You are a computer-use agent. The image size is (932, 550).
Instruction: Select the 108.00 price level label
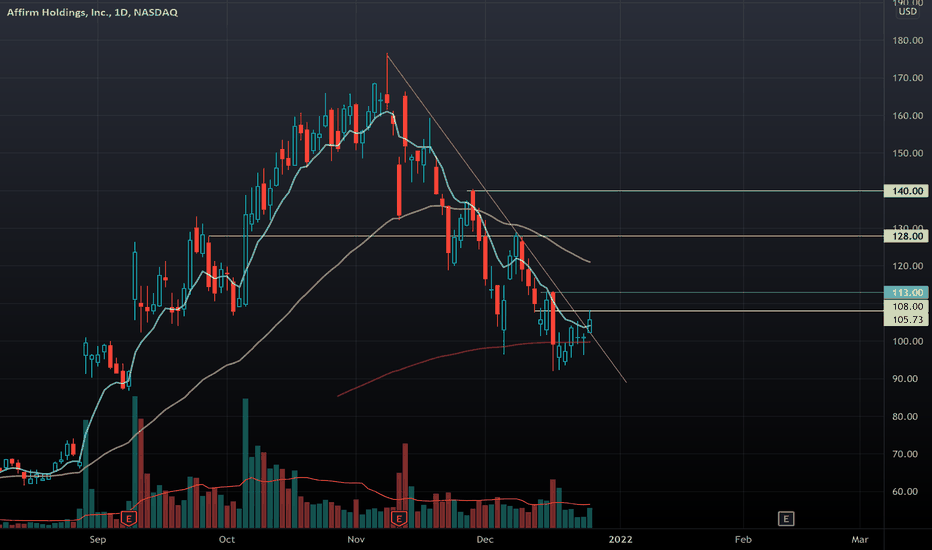[907, 306]
